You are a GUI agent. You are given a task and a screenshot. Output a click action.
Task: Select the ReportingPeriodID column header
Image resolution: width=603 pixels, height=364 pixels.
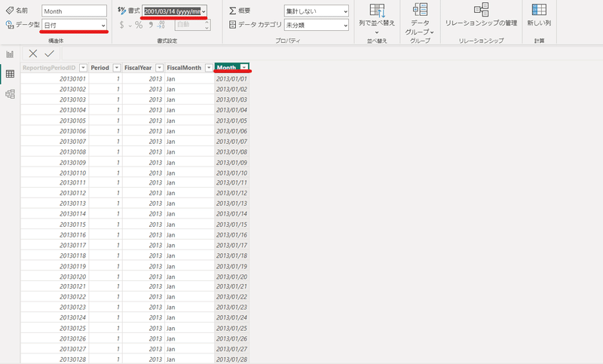(x=49, y=68)
